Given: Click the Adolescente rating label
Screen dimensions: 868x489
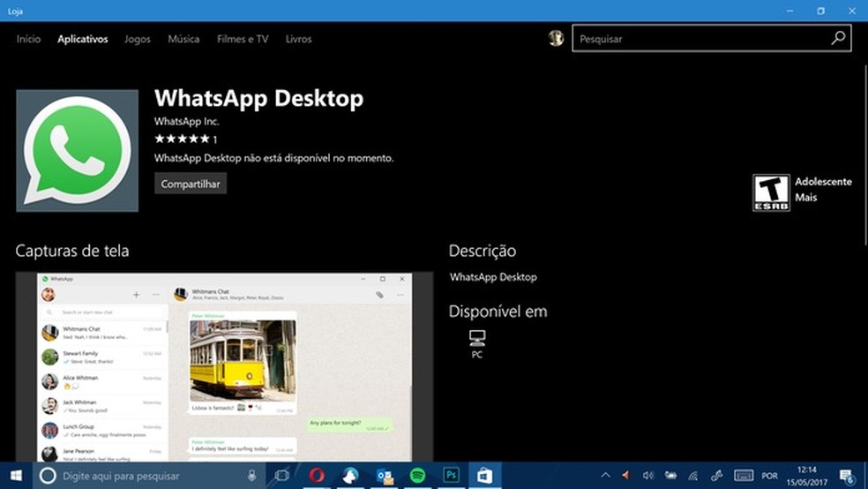Looking at the screenshot, I should (x=823, y=182).
